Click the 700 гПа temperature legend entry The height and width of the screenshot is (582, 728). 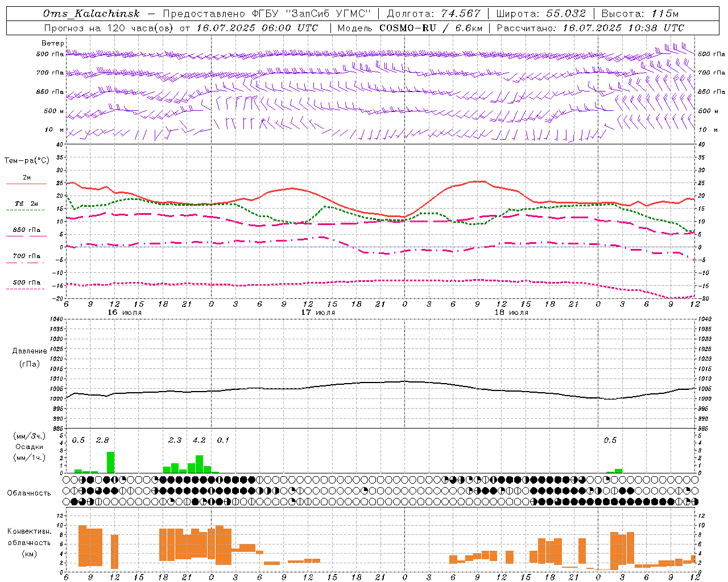pyautogui.click(x=26, y=257)
